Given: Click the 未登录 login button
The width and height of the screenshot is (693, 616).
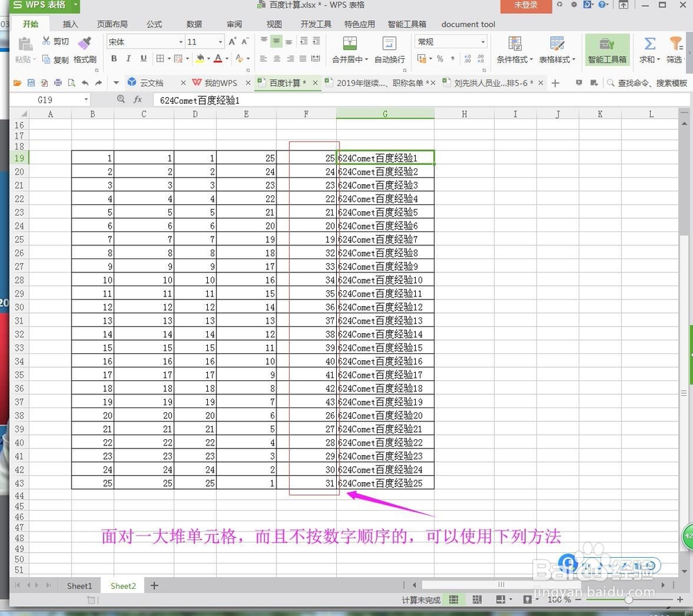Looking at the screenshot, I should click(526, 6).
